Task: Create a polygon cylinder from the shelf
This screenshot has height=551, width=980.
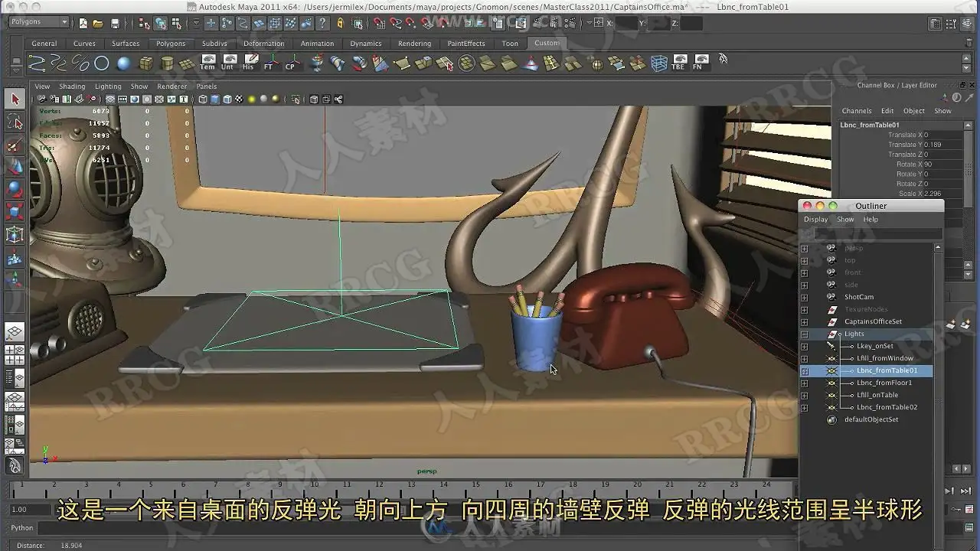Action: click(x=166, y=64)
